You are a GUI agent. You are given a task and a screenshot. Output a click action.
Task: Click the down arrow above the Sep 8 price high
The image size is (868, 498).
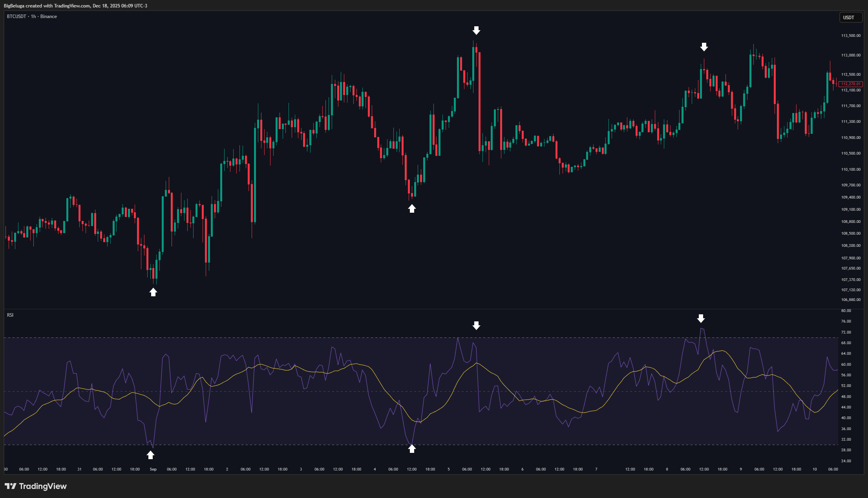pyautogui.click(x=704, y=47)
